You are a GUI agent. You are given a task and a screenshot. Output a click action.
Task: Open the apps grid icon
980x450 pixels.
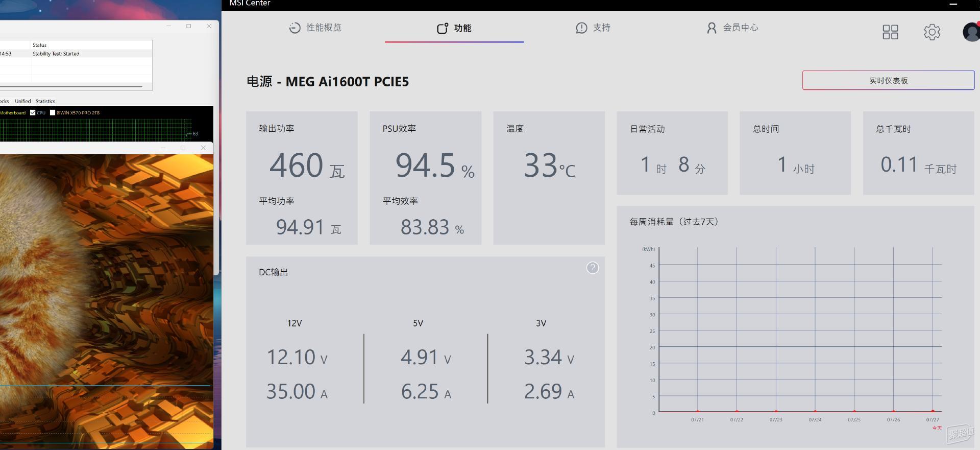tap(890, 32)
